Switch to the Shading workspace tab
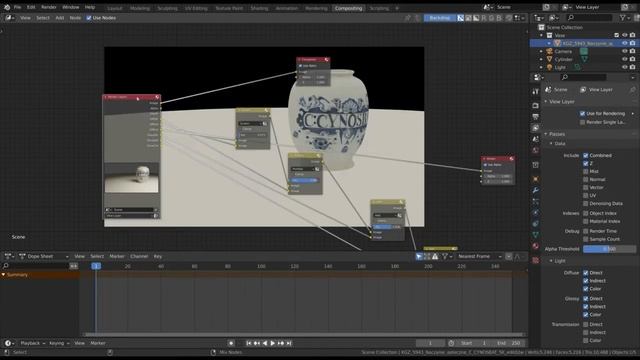 coord(259,8)
